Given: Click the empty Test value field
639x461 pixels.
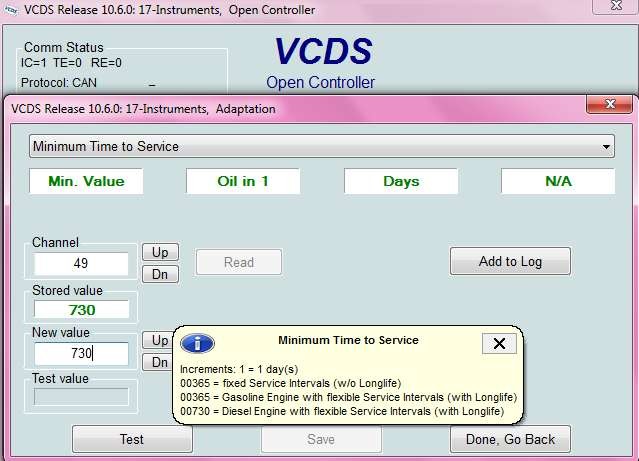Looking at the screenshot, I should 81,397.
